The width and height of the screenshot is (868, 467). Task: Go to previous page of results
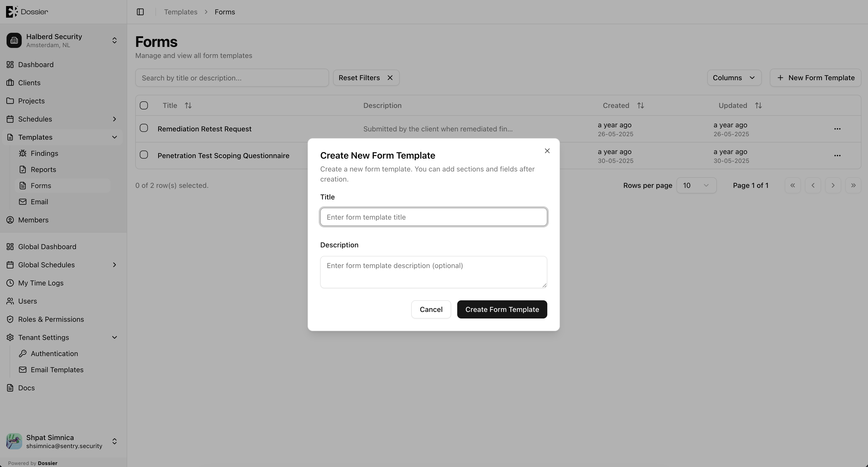pos(813,186)
